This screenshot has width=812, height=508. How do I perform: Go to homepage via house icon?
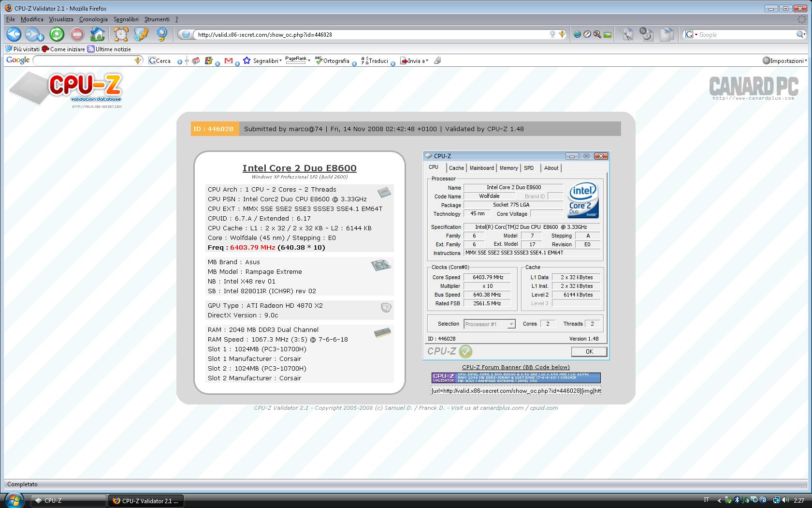coord(98,34)
